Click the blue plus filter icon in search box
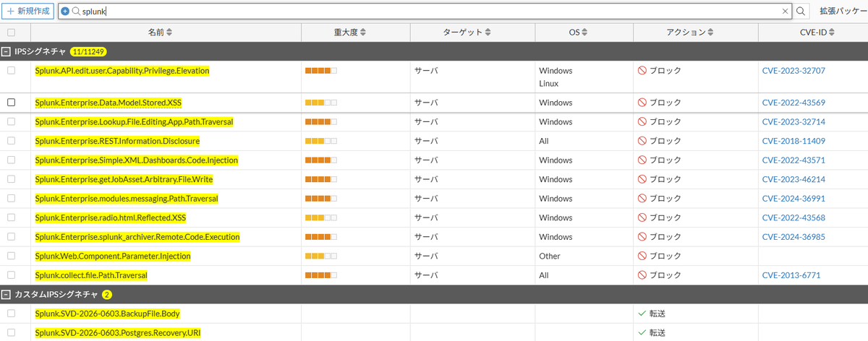The image size is (868, 341). pos(65,12)
